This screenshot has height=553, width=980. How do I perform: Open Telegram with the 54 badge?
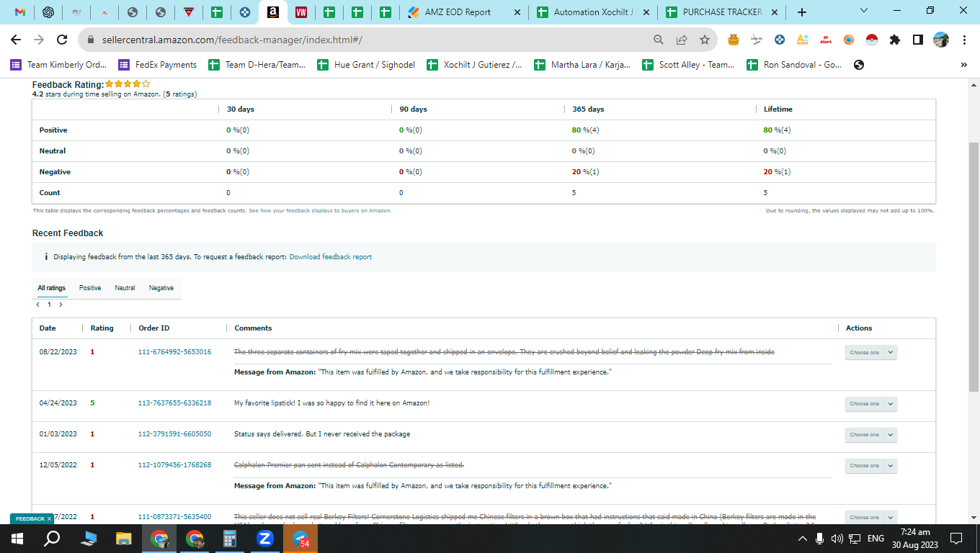300,538
